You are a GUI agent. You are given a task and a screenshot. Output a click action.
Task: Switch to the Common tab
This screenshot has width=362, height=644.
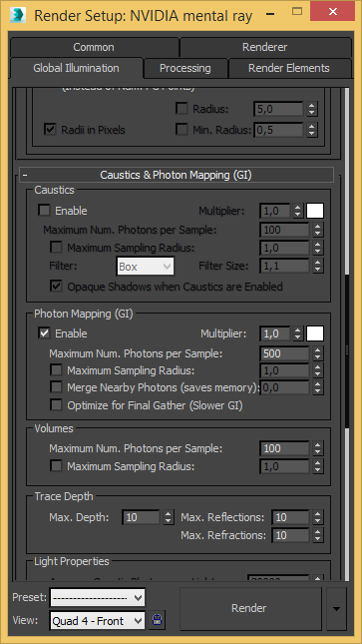point(94,47)
